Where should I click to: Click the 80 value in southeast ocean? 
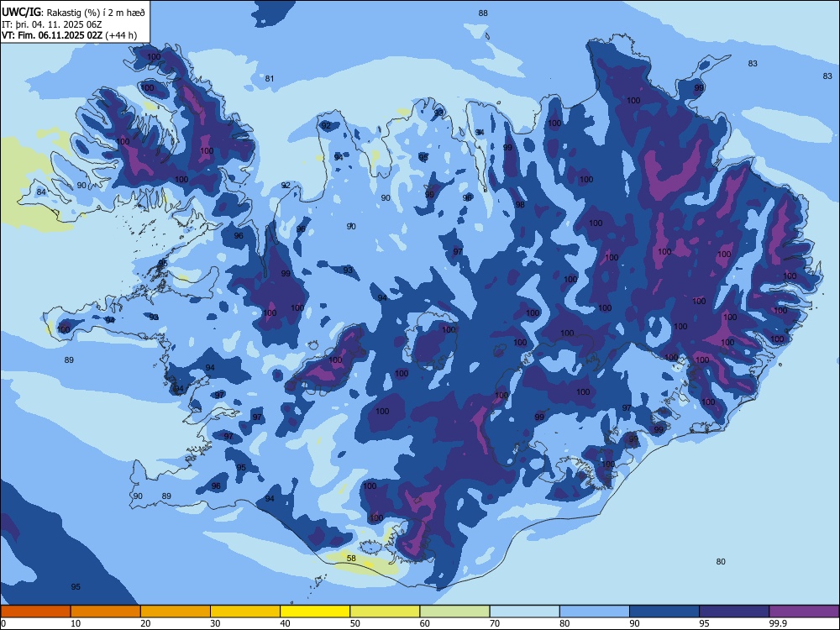[x=721, y=561]
